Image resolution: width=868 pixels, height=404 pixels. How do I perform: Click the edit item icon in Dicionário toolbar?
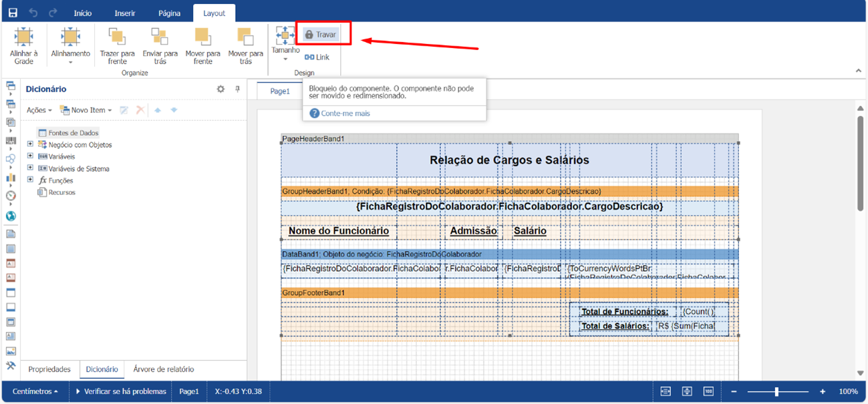tap(124, 110)
